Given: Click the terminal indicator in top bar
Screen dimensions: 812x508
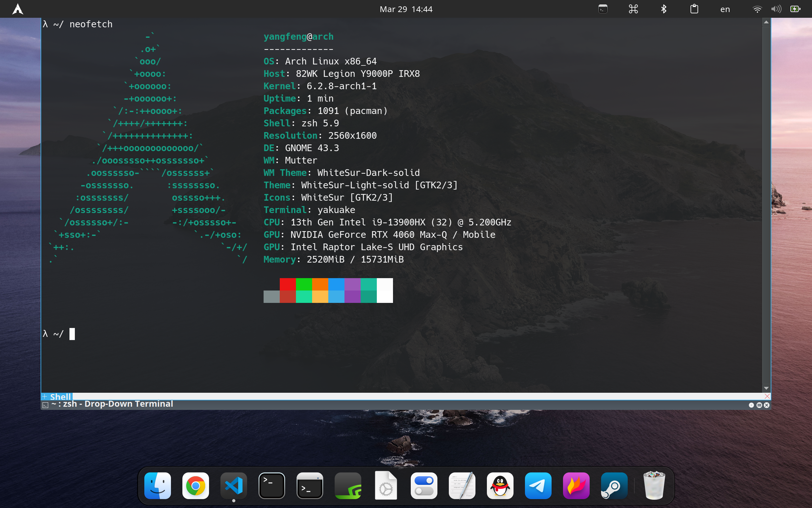Looking at the screenshot, I should coord(603,9).
